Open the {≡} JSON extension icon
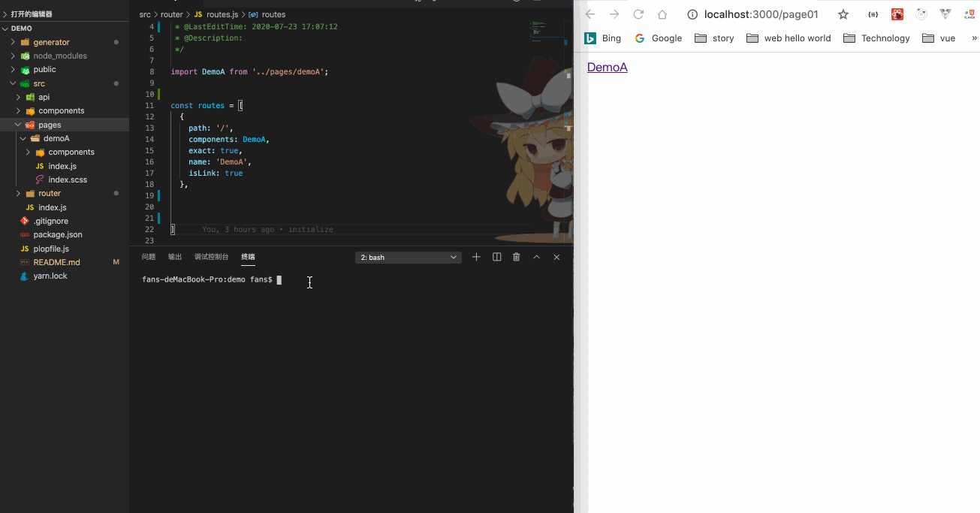980x513 pixels. 873,14
